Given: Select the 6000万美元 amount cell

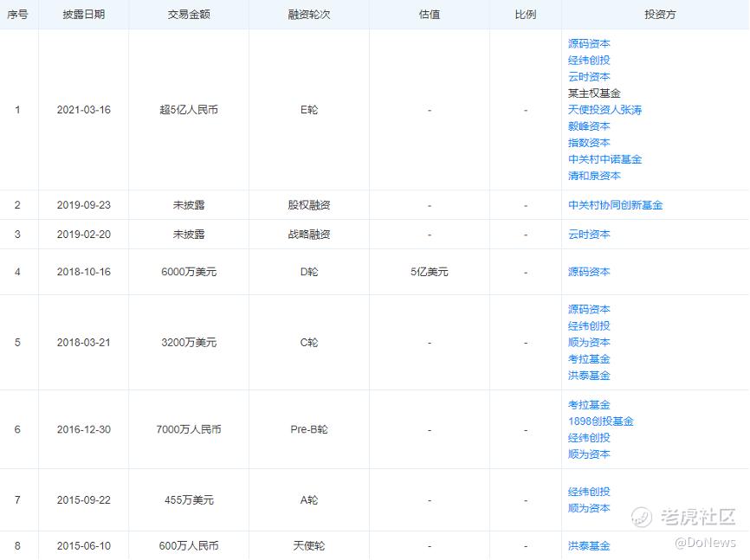Looking at the screenshot, I should pyautogui.click(x=189, y=272).
